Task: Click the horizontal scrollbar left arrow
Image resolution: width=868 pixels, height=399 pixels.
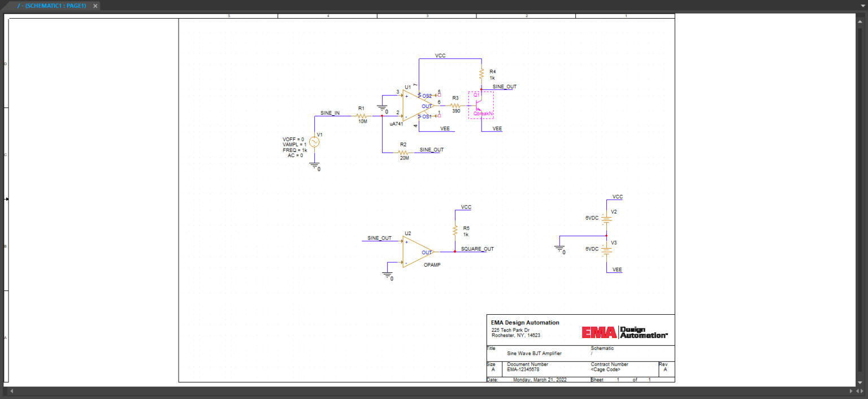Action: [11, 391]
